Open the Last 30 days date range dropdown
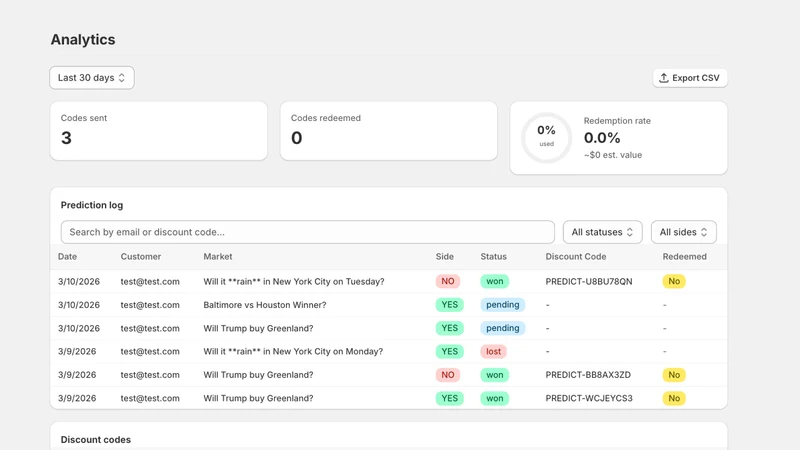The width and height of the screenshot is (800, 450). (x=92, y=78)
